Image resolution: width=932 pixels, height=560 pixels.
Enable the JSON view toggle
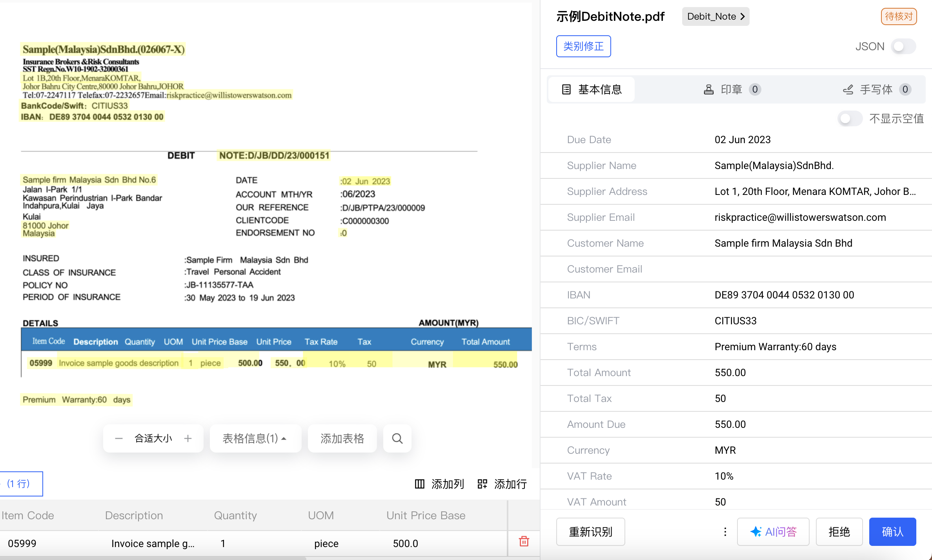tap(903, 47)
